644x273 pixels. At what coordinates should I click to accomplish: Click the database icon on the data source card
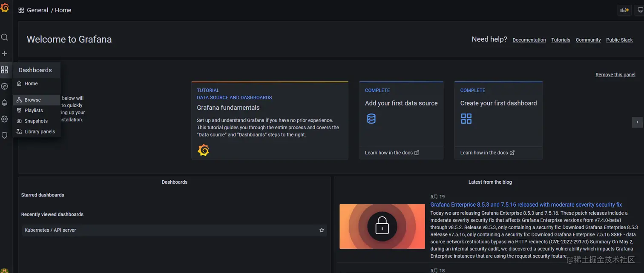[371, 119]
